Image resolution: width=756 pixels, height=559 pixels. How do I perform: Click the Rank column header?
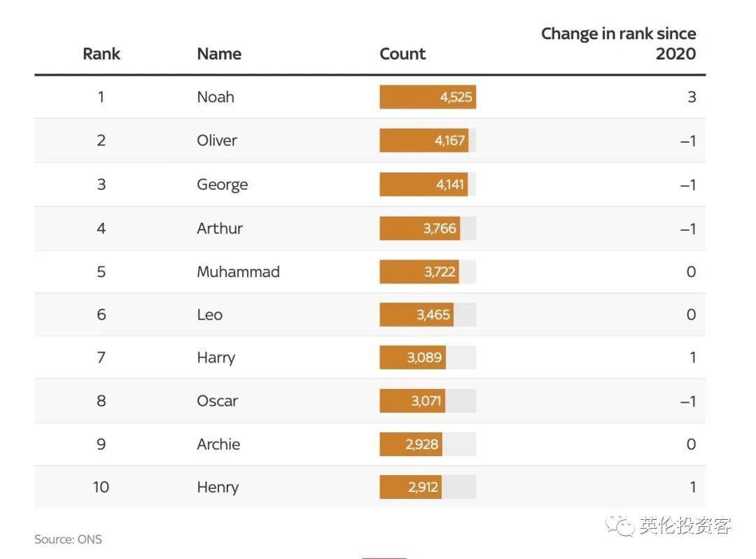101,54
